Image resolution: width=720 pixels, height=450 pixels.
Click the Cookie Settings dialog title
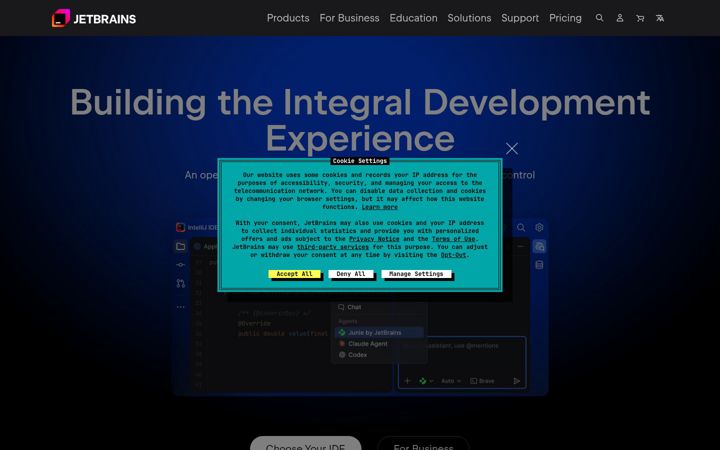[360, 161]
